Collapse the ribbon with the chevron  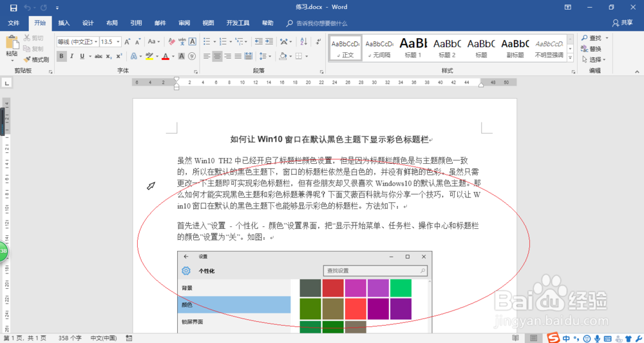click(637, 72)
